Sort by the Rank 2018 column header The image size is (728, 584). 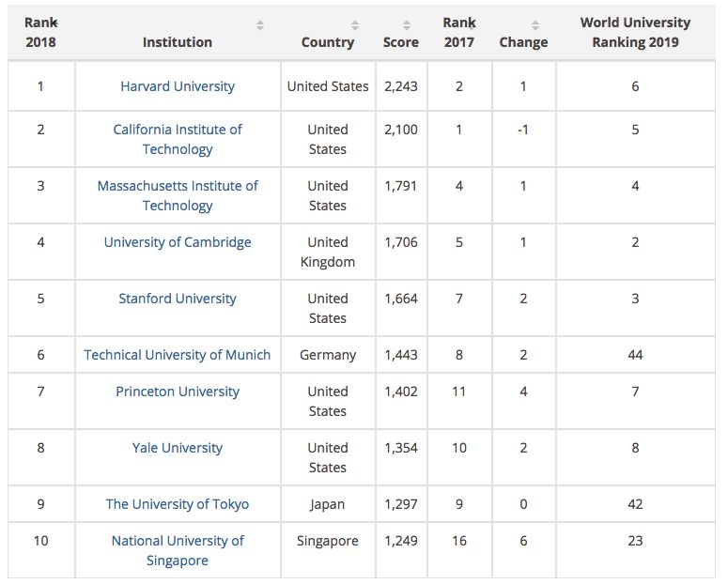click(40, 33)
